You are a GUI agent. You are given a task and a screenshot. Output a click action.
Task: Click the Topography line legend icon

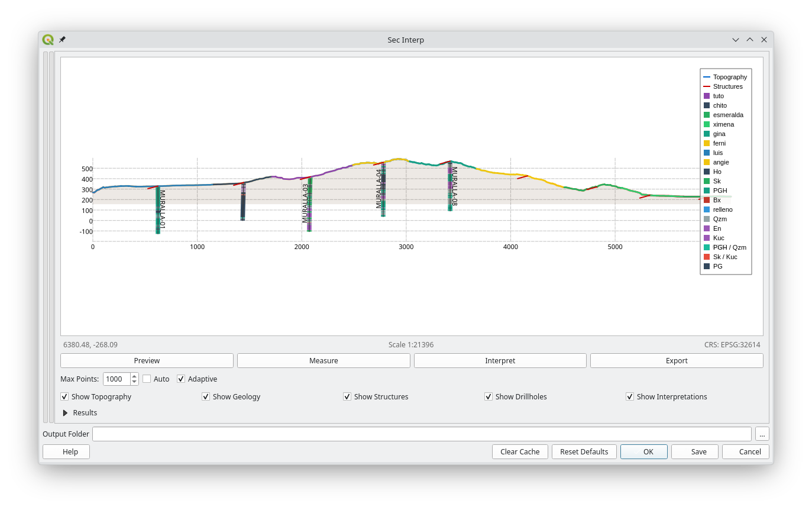click(707, 77)
